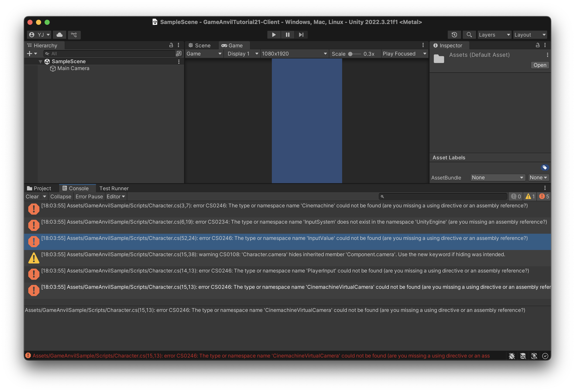Click the Console Clear button
This screenshot has height=392, width=575.
tap(32, 197)
